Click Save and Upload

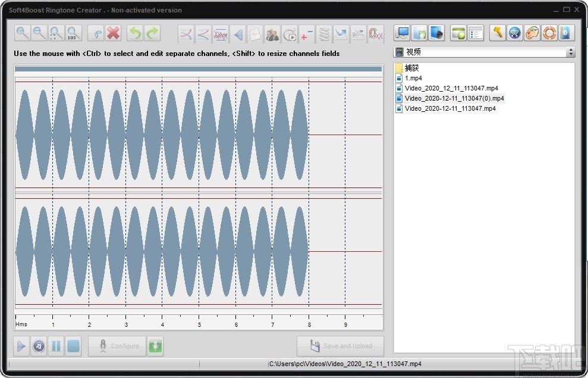[x=340, y=346]
